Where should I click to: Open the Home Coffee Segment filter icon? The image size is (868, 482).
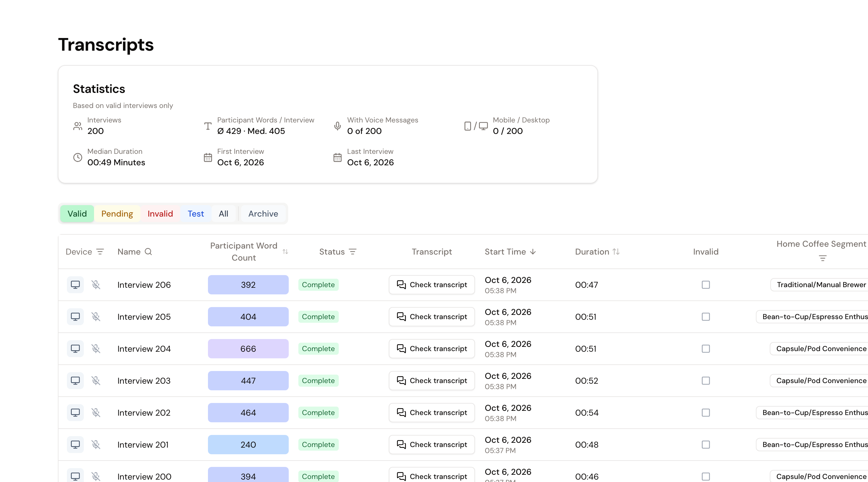point(822,258)
